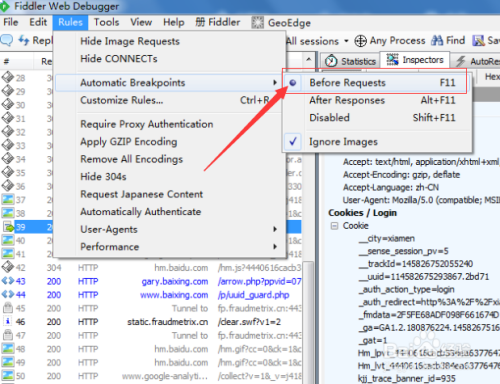
Task: Select After Responses breakpoint option
Action: tap(378, 100)
